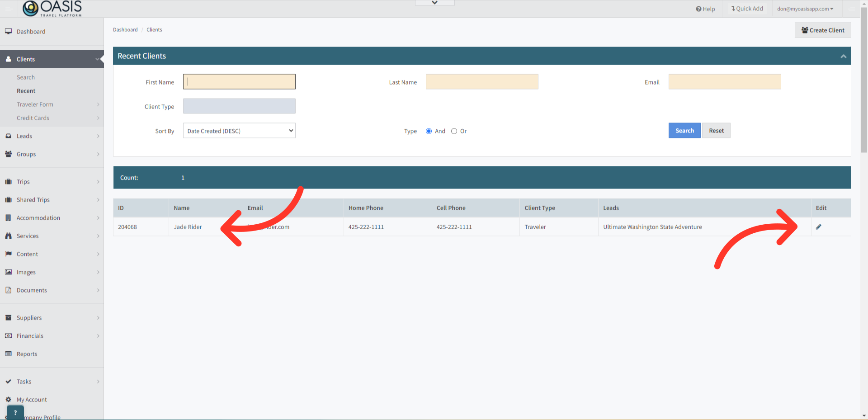The height and width of the screenshot is (420, 868).
Task: Click the pencil edit icon for Jade Rider
Action: tap(818, 227)
